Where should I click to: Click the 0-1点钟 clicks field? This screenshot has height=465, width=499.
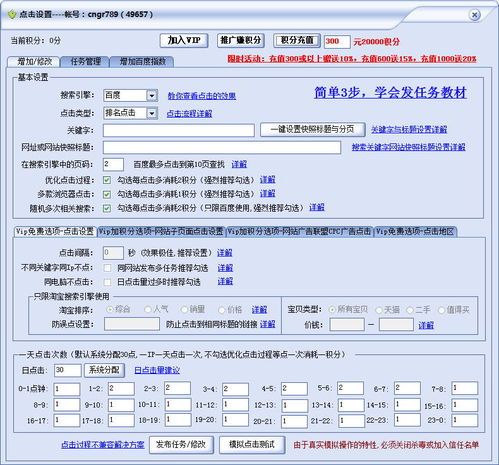click(x=67, y=389)
